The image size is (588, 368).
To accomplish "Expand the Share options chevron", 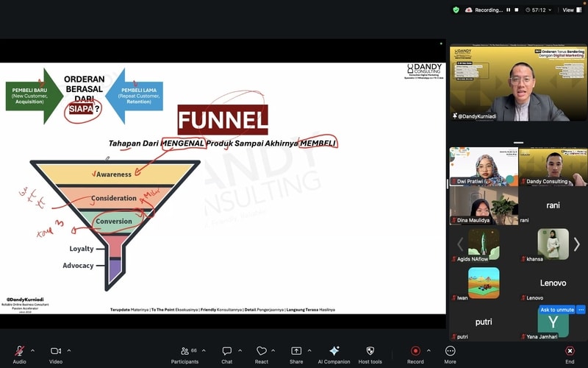I will pos(309,350).
